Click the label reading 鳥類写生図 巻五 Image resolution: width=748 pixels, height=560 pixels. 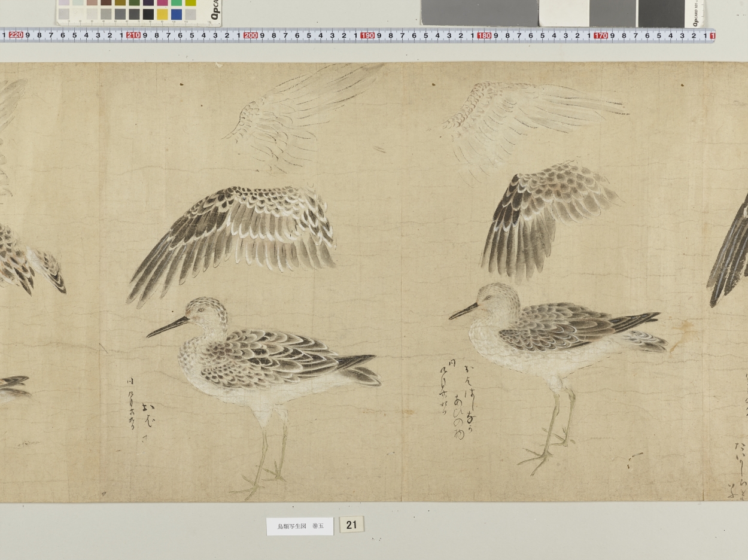[300, 526]
